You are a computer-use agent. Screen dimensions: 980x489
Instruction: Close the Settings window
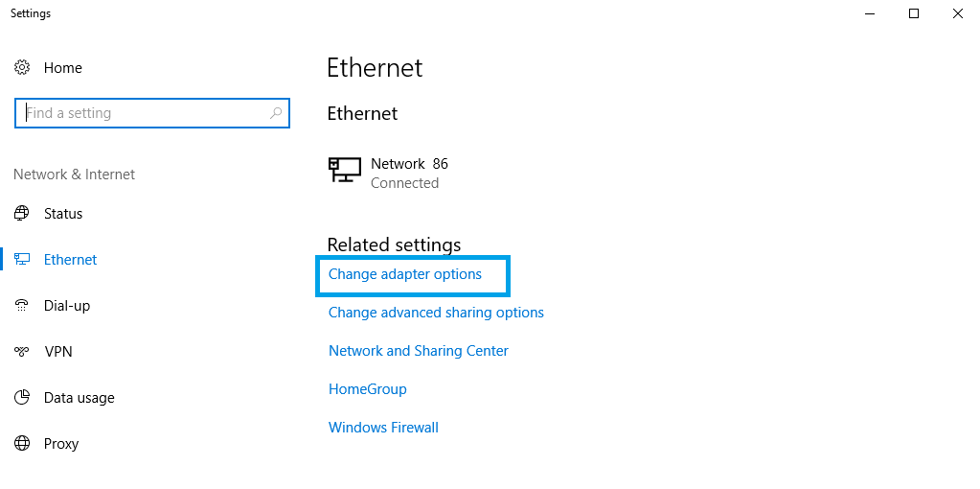pos(958,13)
